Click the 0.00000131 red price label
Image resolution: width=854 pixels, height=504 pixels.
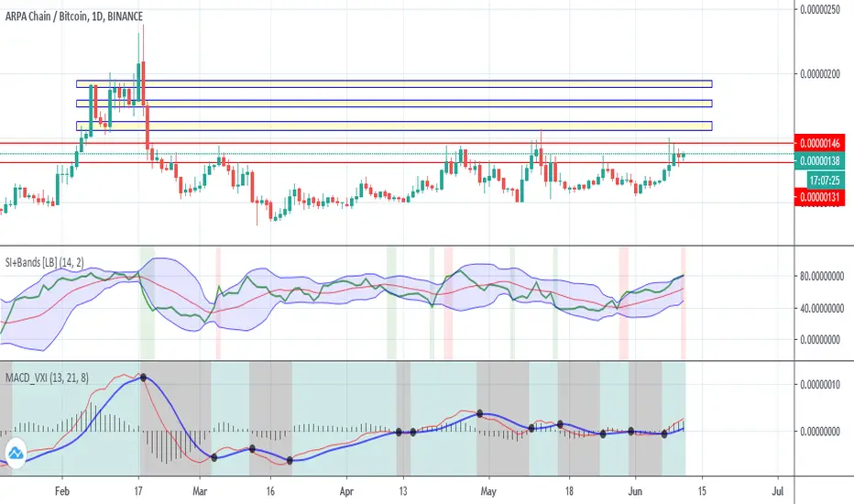click(820, 197)
